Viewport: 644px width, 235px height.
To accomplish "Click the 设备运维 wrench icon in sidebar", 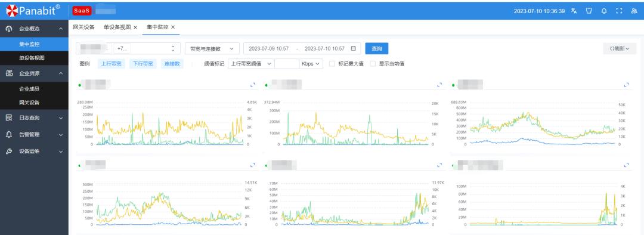I will click(x=9, y=151).
